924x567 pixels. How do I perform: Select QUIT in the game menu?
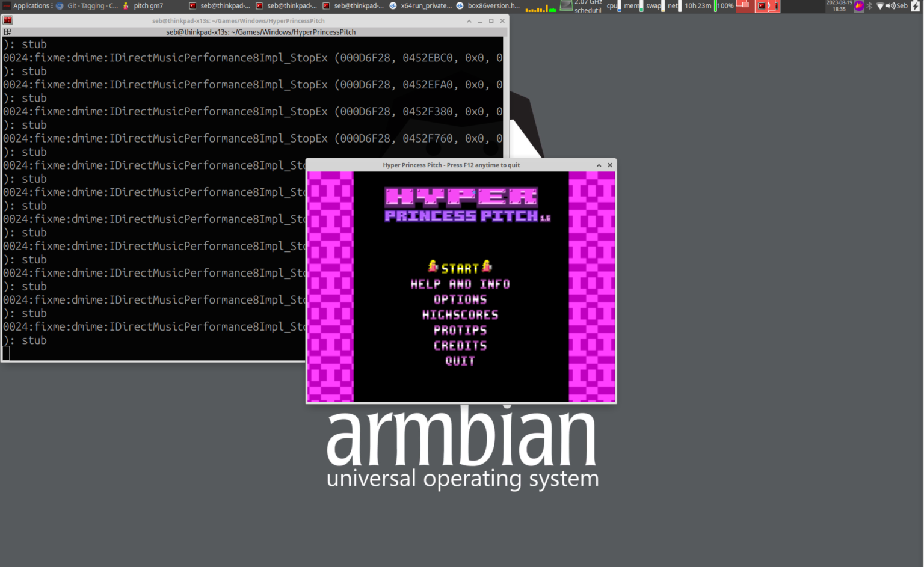[460, 361]
